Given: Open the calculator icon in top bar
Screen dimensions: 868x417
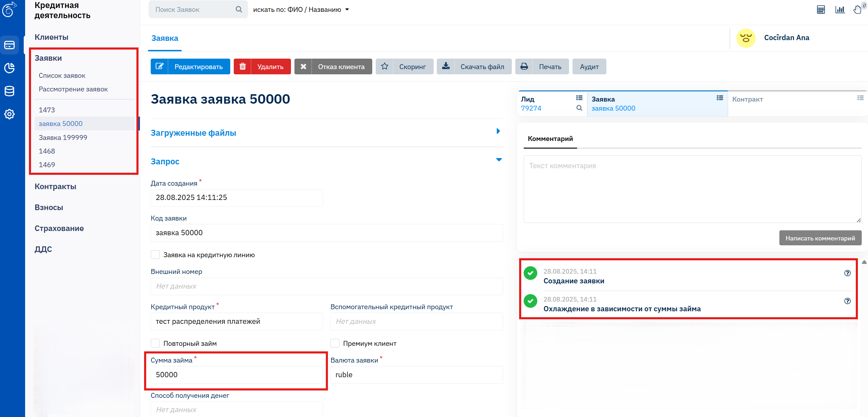Looking at the screenshot, I should tap(821, 9).
